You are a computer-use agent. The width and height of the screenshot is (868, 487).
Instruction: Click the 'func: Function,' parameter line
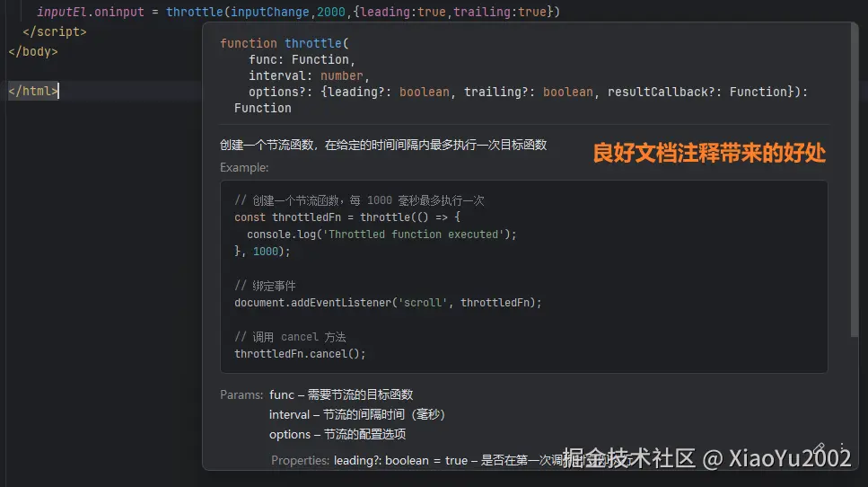point(302,59)
